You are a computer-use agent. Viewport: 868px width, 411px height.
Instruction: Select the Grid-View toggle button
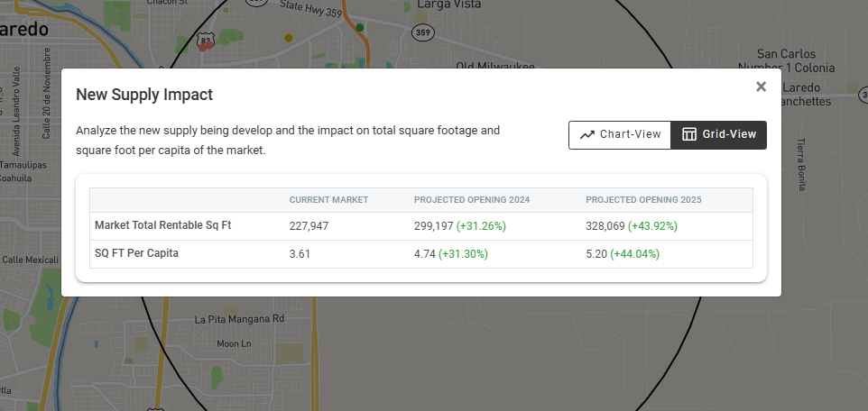[x=719, y=134]
